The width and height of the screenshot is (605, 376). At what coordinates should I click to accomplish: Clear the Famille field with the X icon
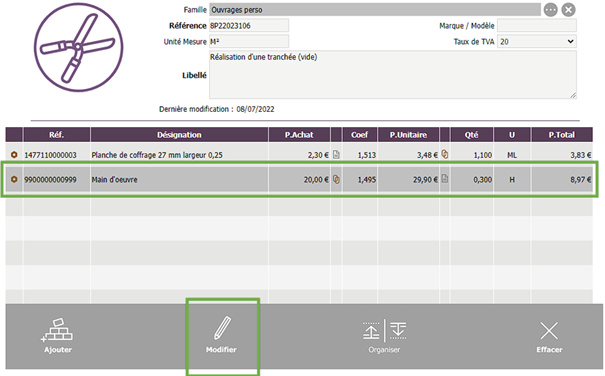pyautogui.click(x=568, y=10)
